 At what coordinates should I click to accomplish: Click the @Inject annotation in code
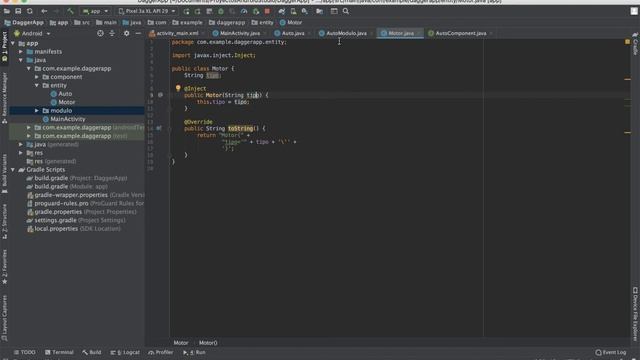(x=195, y=88)
